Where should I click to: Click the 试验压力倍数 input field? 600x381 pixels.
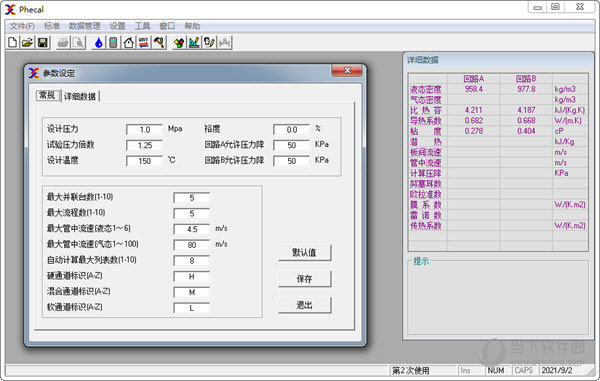144,145
